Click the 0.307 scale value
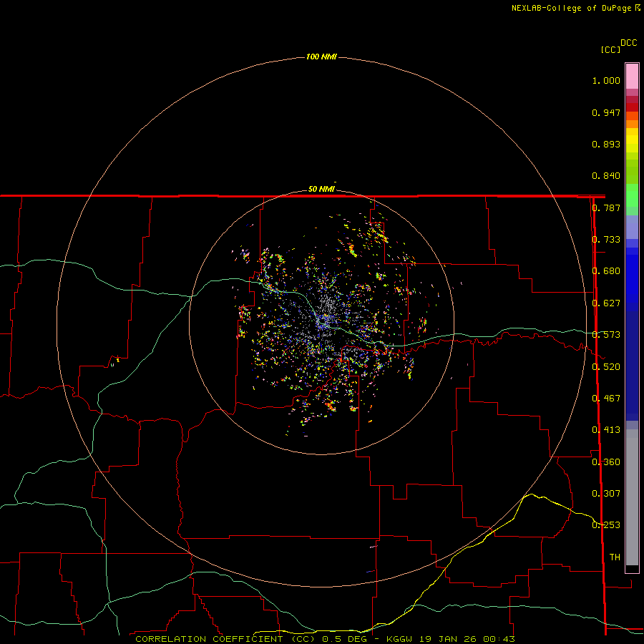The width and height of the screenshot is (644, 644). pyautogui.click(x=606, y=494)
